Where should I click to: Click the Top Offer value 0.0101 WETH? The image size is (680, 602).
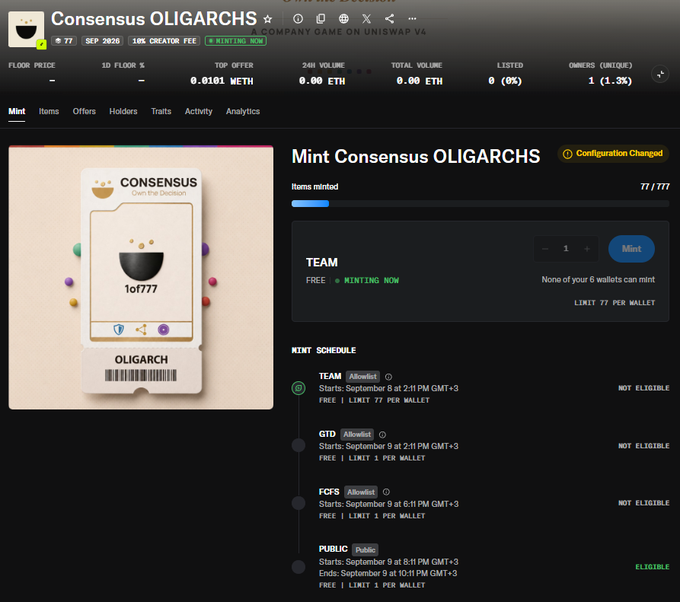(x=222, y=81)
